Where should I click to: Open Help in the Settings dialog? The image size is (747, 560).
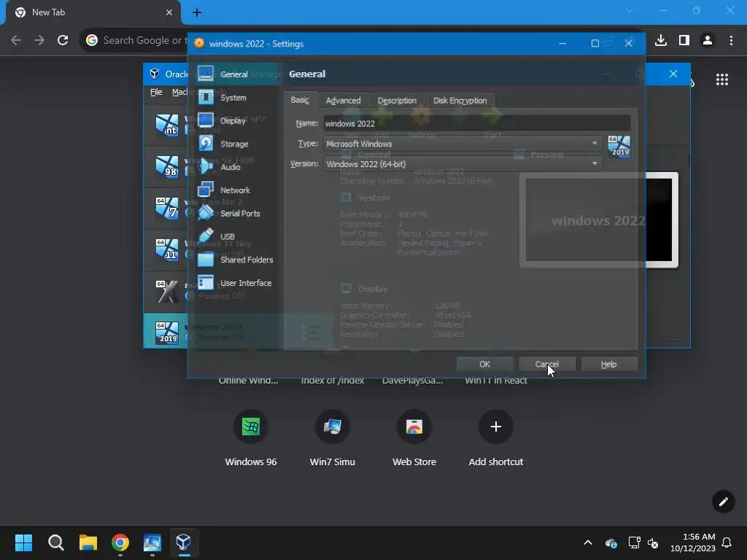[609, 364]
